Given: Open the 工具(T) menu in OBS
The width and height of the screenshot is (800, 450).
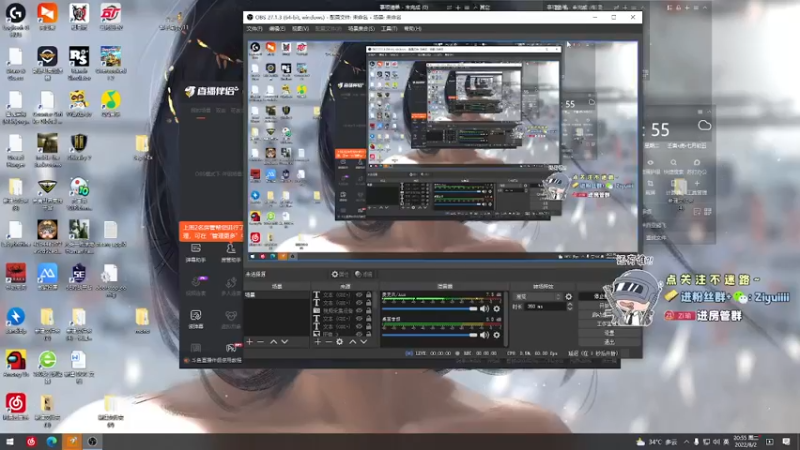Looking at the screenshot, I should [x=389, y=29].
